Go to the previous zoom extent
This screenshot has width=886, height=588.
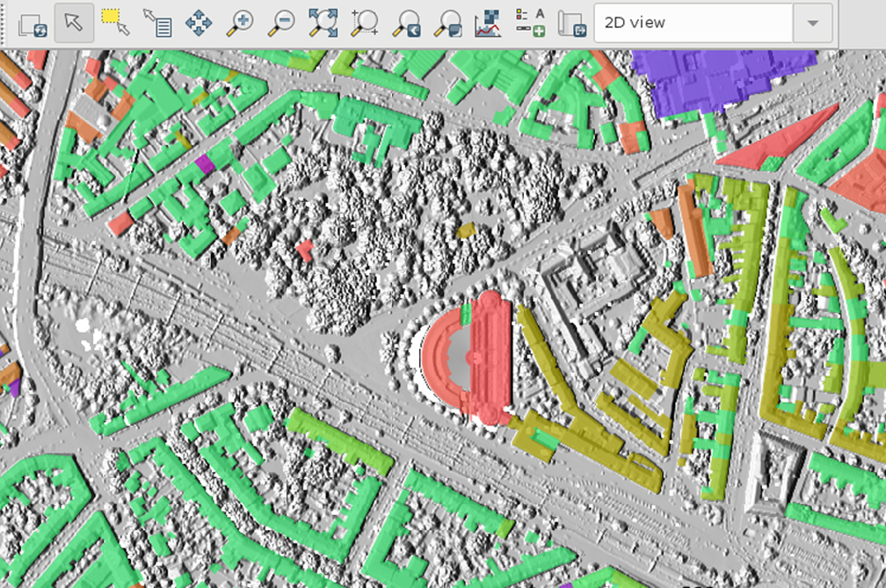(x=407, y=23)
